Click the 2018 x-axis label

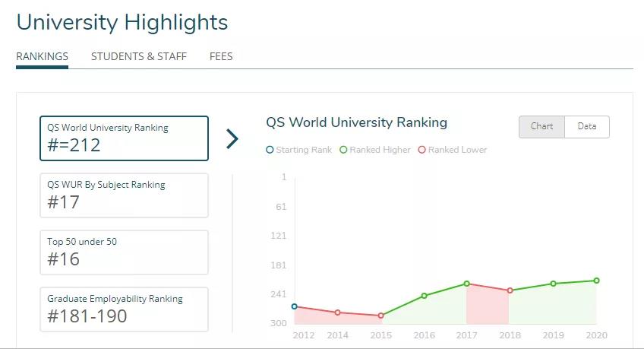(x=510, y=335)
